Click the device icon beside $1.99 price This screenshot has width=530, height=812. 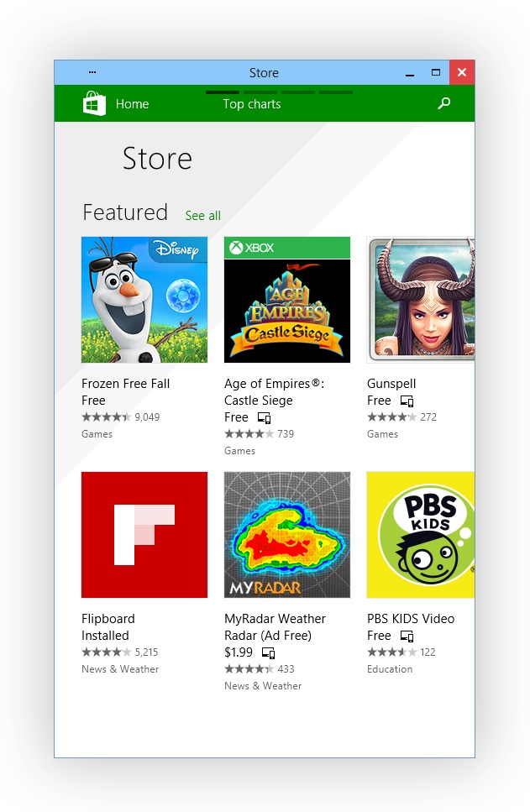(x=269, y=653)
